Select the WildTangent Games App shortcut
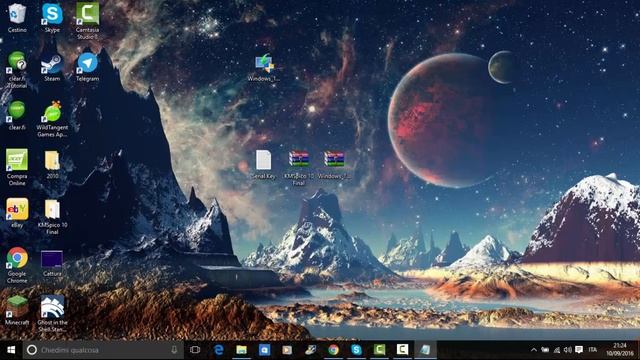 (52, 119)
